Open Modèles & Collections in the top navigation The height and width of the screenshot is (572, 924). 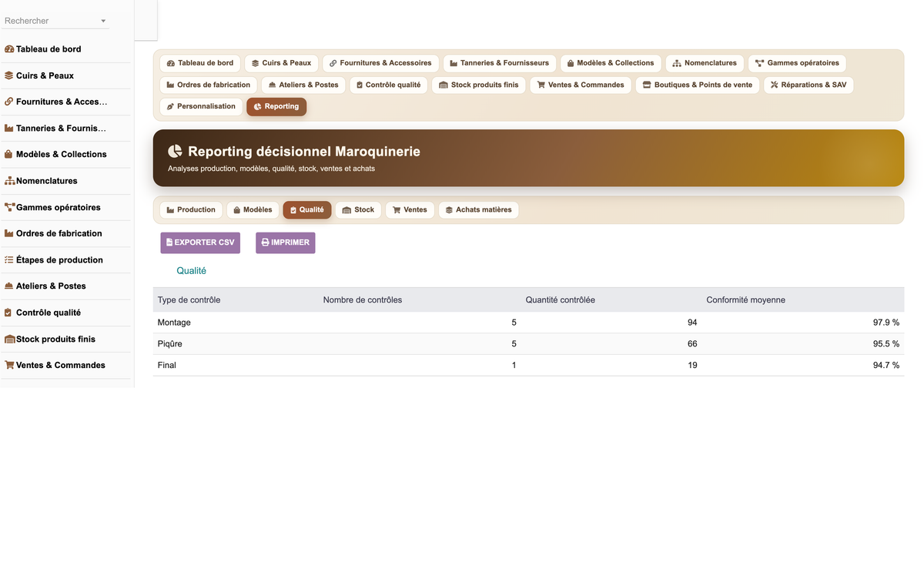611,63
